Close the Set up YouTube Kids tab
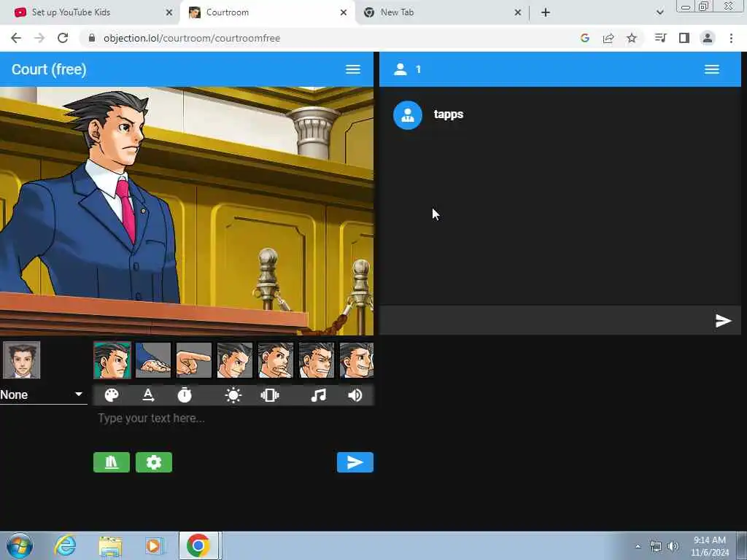 pos(169,12)
